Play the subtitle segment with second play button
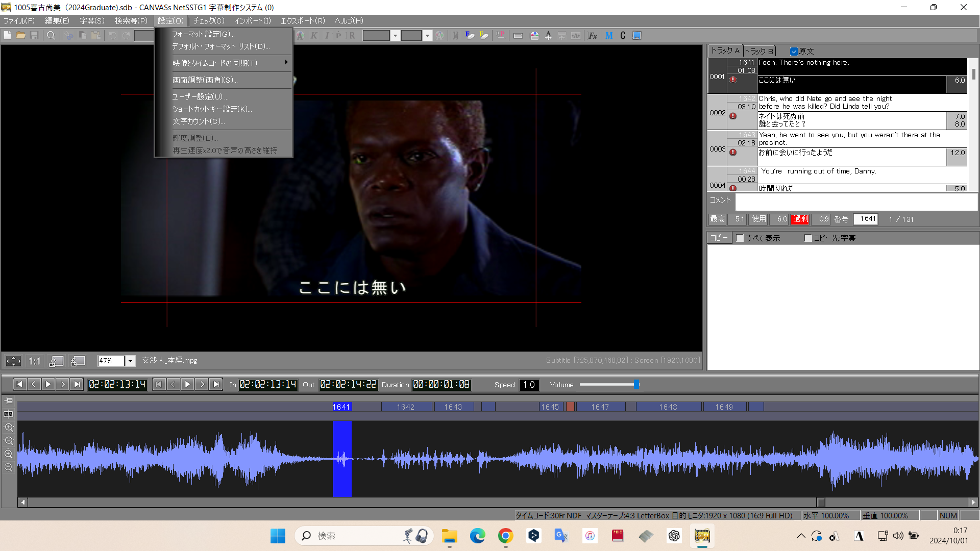Screen dimensions: 980x551 (188, 385)
